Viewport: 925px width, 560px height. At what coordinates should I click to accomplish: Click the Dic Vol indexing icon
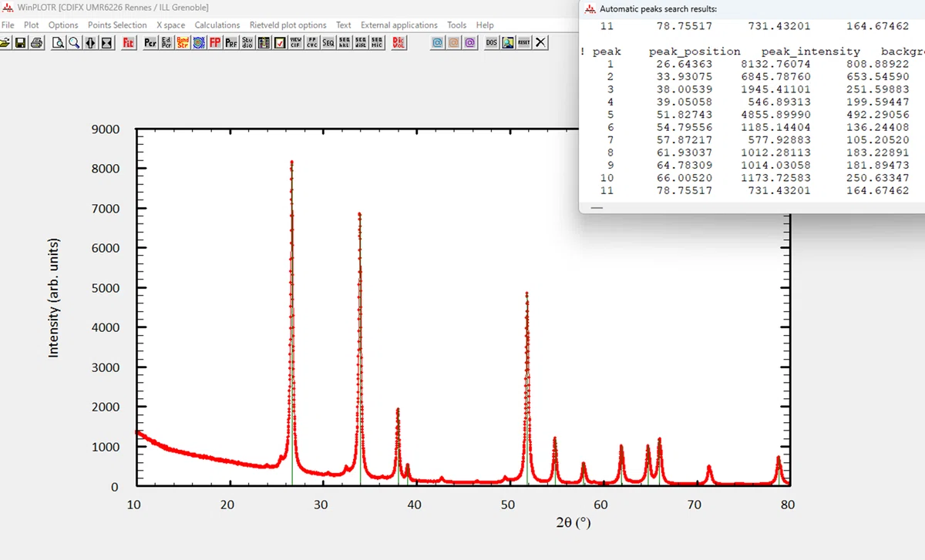[399, 42]
